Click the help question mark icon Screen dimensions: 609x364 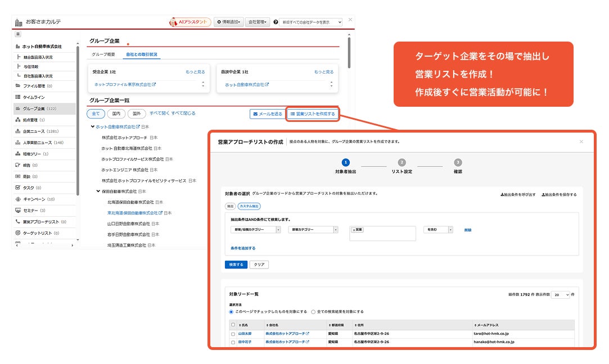(276, 22)
